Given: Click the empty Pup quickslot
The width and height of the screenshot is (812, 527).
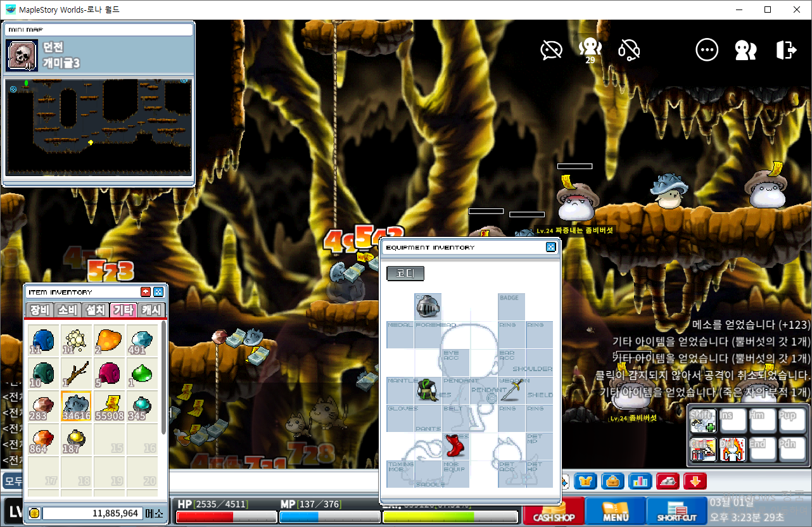Looking at the screenshot, I should [792, 421].
